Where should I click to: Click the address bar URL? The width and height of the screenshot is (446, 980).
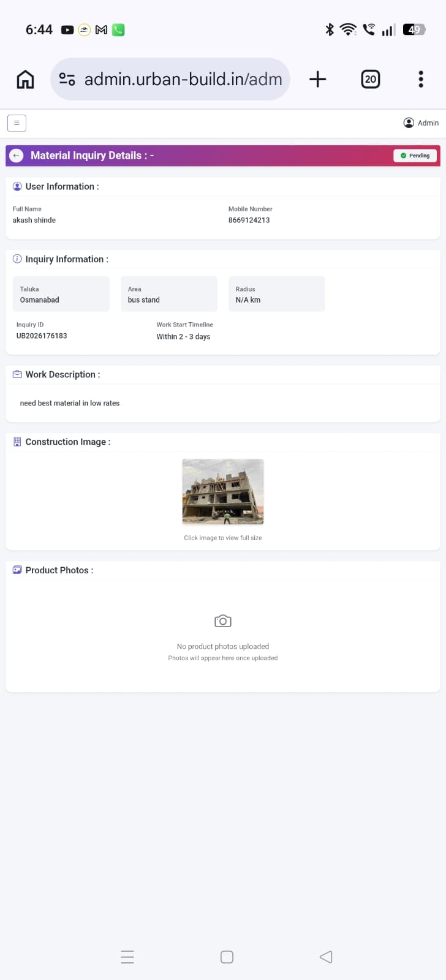[183, 79]
